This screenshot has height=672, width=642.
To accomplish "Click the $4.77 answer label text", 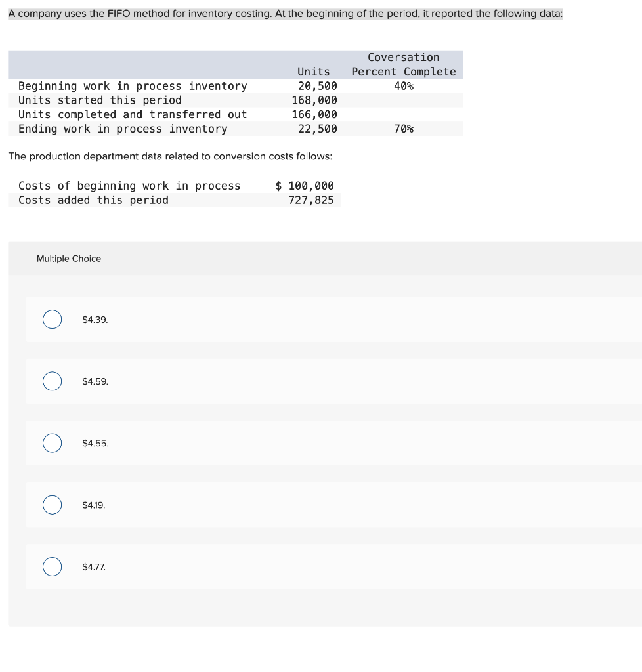I will (93, 566).
